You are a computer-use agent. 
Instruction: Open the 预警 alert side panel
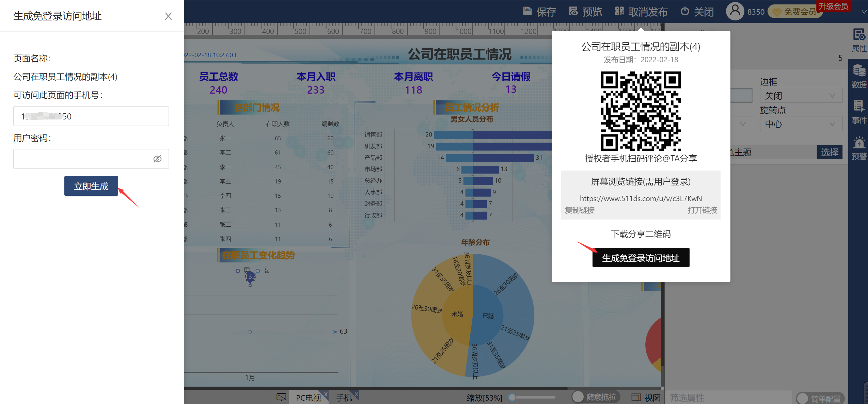tap(859, 148)
